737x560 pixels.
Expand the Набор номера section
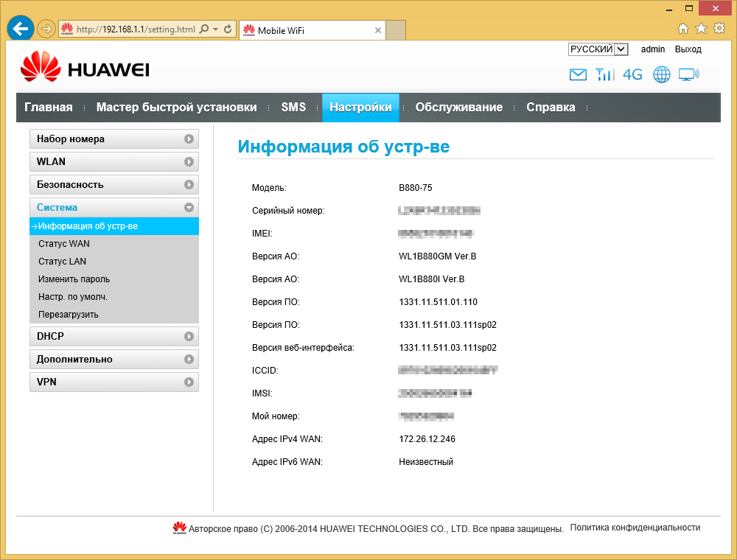pyautogui.click(x=114, y=139)
